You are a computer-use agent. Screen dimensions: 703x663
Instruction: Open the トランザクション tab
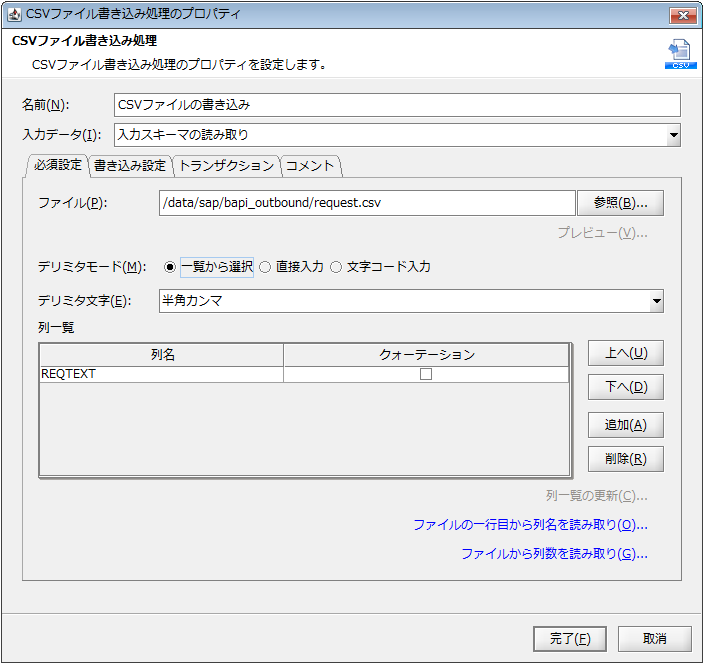point(226,166)
